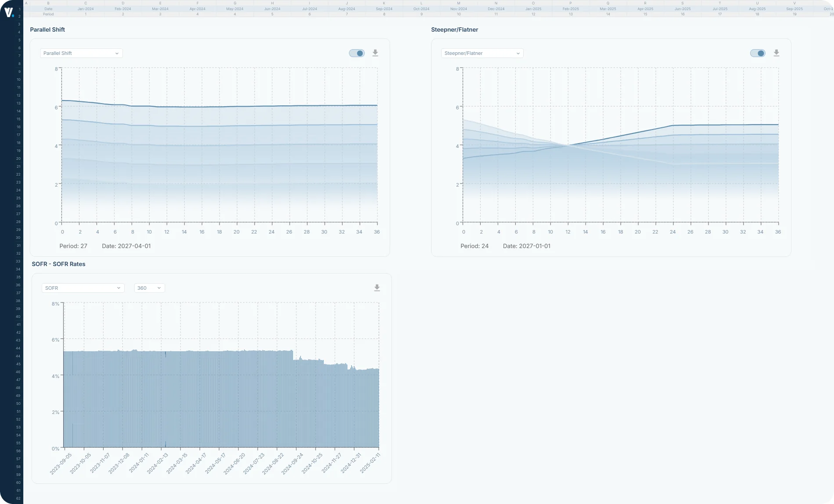The width and height of the screenshot is (834, 504).
Task: Click the Period row label cell
Action: pyautogui.click(x=48, y=14)
